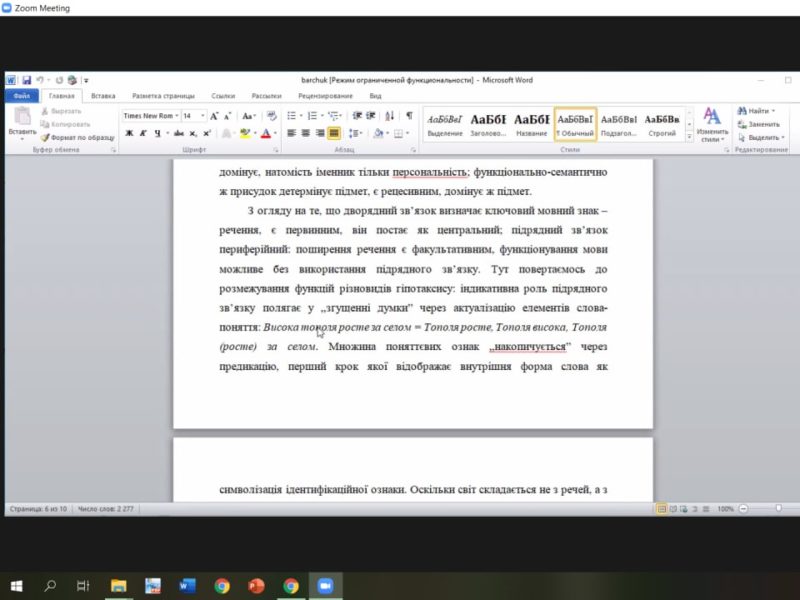Switch to the Вставка ribbon tab
This screenshot has height=600, width=800.
(103, 96)
